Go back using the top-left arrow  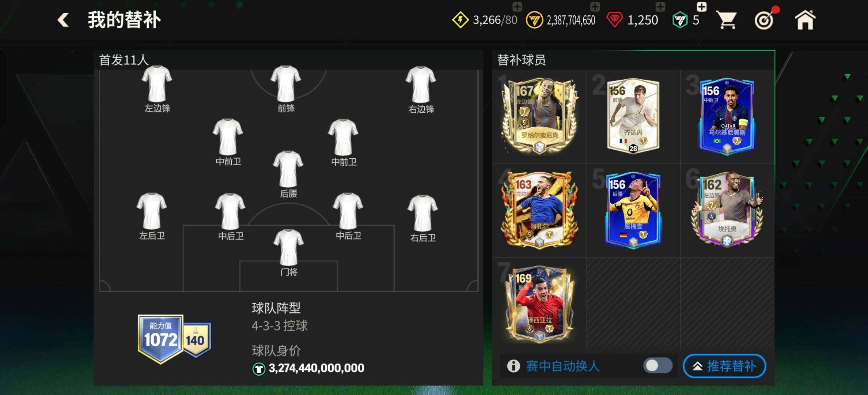point(63,20)
